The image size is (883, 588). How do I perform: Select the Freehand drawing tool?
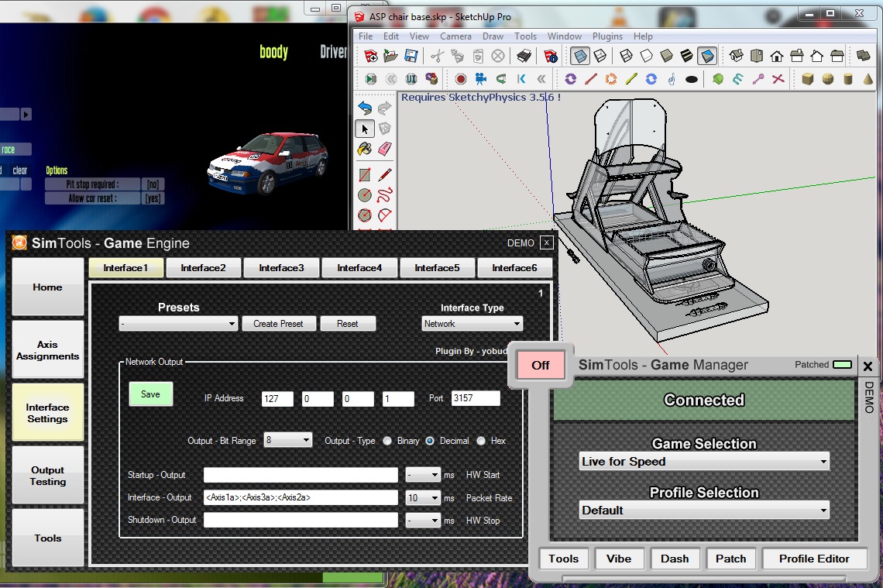385,195
